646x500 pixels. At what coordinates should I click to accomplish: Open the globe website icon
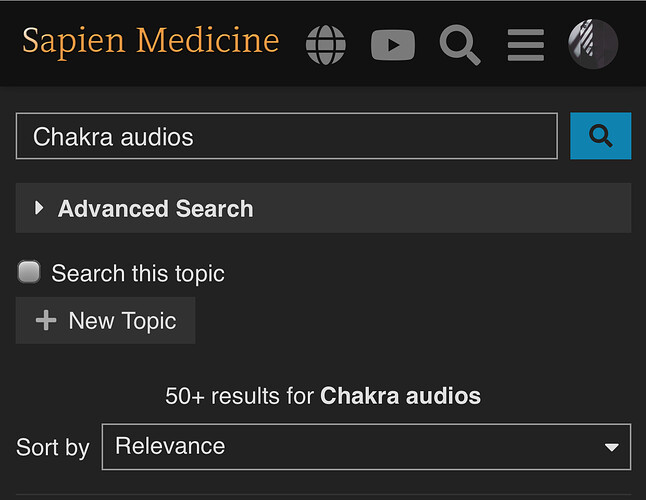click(x=325, y=45)
